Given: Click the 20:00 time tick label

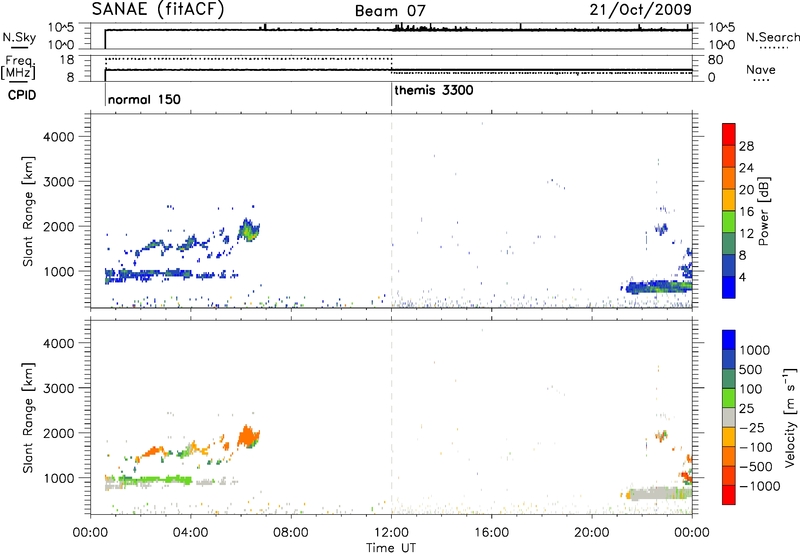Looking at the screenshot, I should (x=591, y=533).
